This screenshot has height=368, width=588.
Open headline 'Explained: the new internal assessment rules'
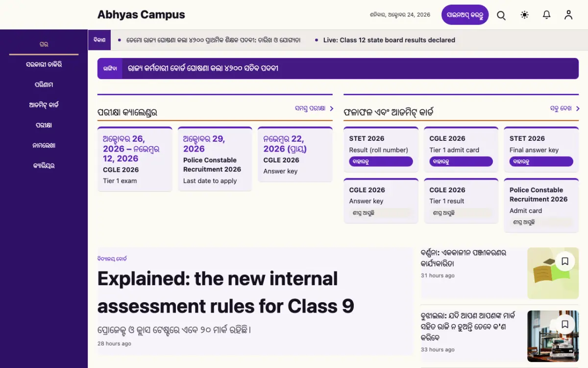click(x=226, y=292)
